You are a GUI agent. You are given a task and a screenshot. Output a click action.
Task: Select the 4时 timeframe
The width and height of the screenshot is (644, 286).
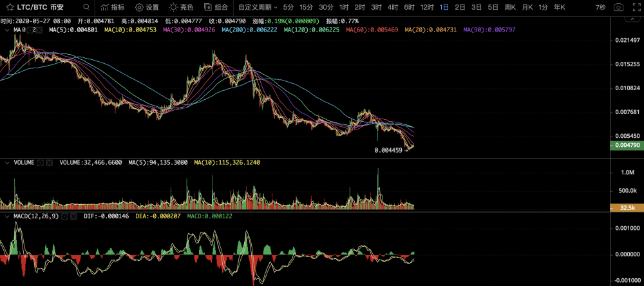pyautogui.click(x=392, y=7)
